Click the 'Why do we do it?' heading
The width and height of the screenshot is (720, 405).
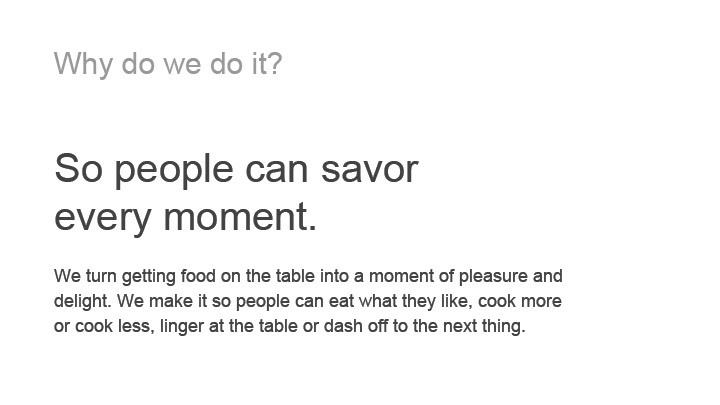168,64
